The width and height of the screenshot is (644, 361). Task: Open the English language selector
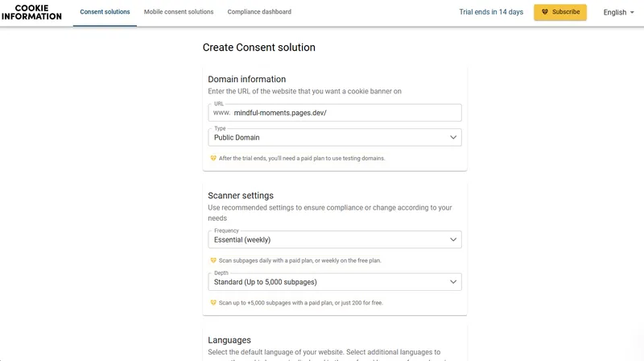[x=619, y=12]
